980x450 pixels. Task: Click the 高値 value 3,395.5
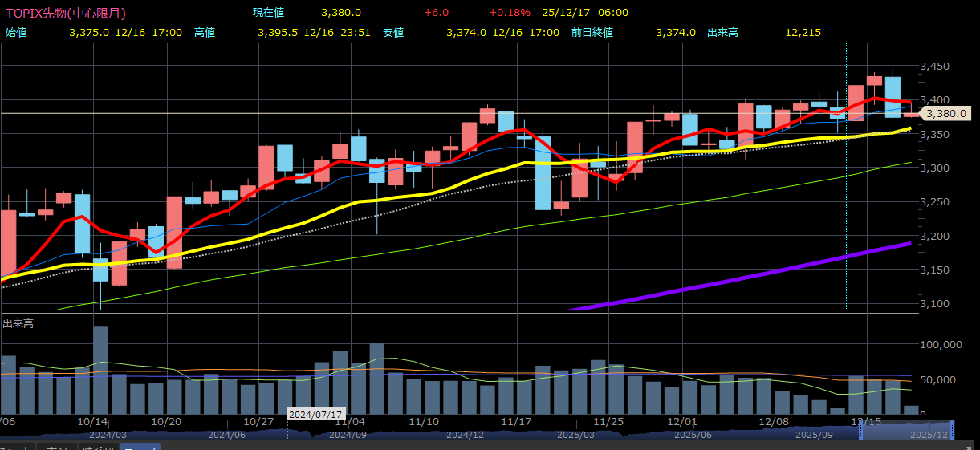click(x=278, y=33)
